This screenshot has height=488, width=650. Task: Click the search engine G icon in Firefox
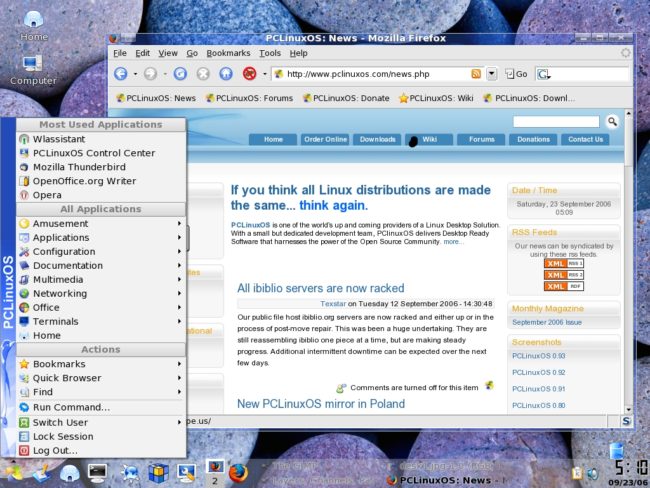pyautogui.click(x=543, y=74)
